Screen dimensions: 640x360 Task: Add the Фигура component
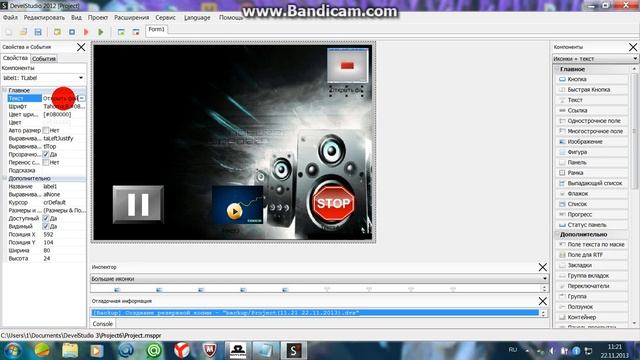pyautogui.click(x=592, y=152)
